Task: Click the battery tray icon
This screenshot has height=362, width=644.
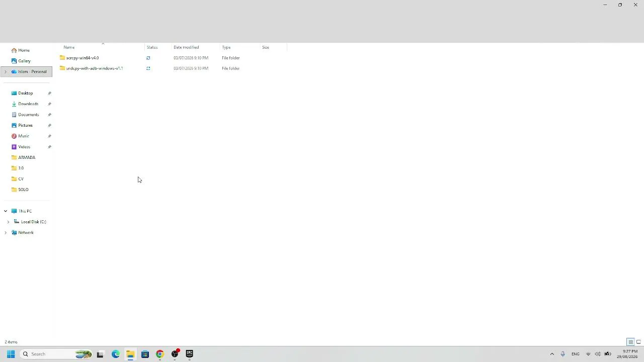Action: 607,354
